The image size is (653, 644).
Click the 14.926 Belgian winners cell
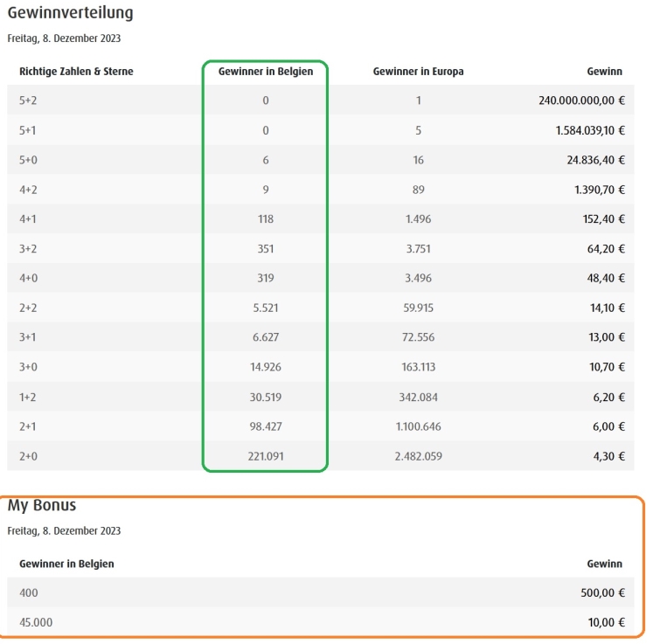point(266,367)
